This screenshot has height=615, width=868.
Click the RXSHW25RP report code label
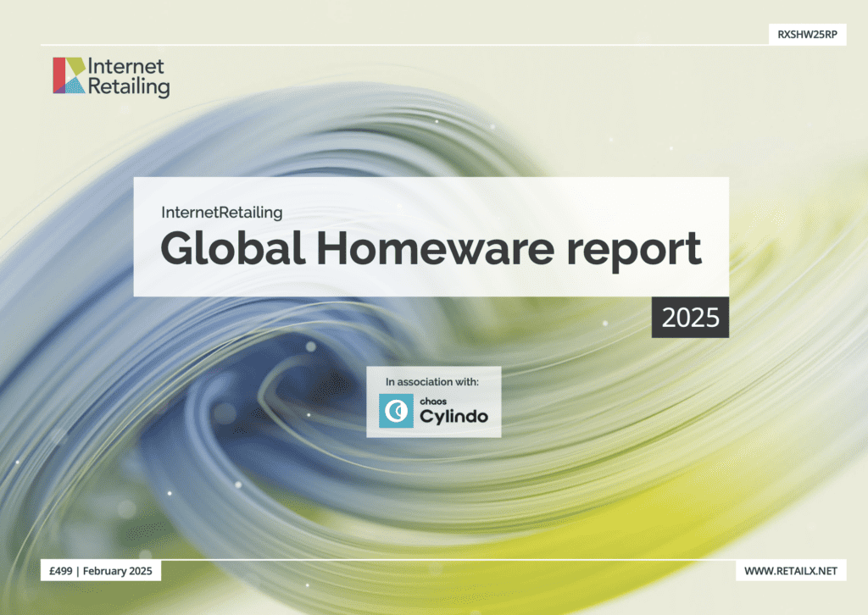click(807, 34)
